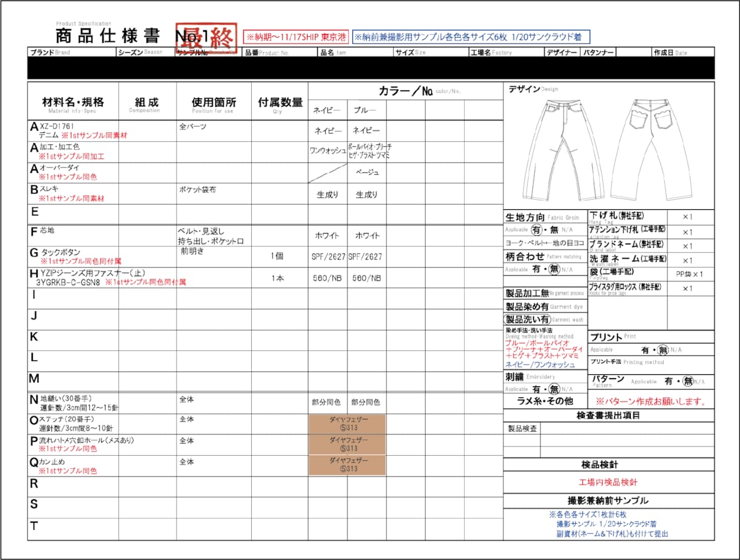Click the 組成 column header
This screenshot has height=560, width=740.
tap(147, 102)
